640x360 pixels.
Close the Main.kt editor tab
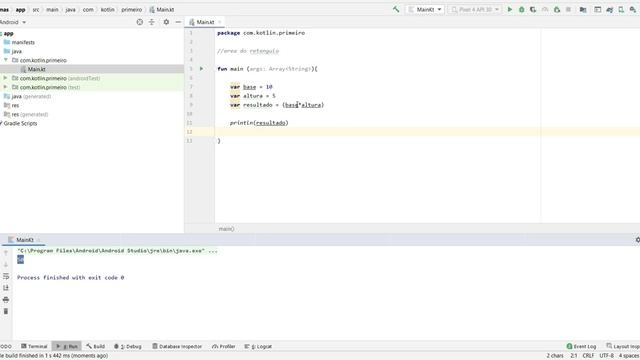[x=220, y=22]
